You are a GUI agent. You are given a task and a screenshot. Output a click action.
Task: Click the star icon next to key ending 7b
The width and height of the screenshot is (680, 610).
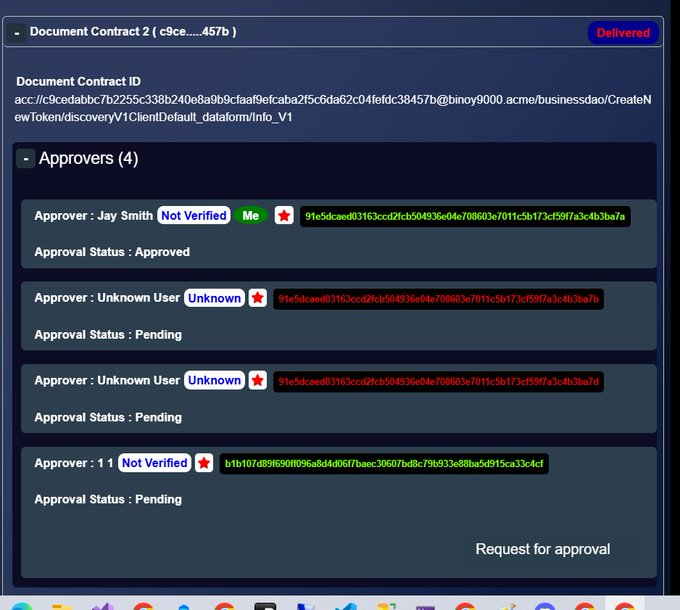tap(258, 298)
